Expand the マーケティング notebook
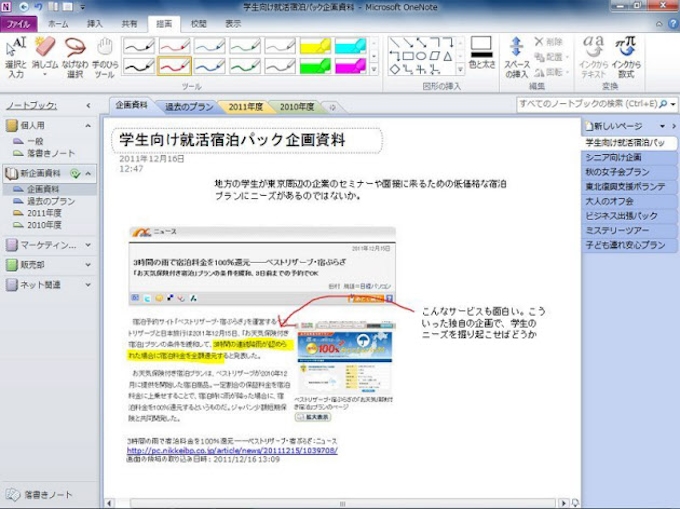680x509 pixels. point(90,245)
